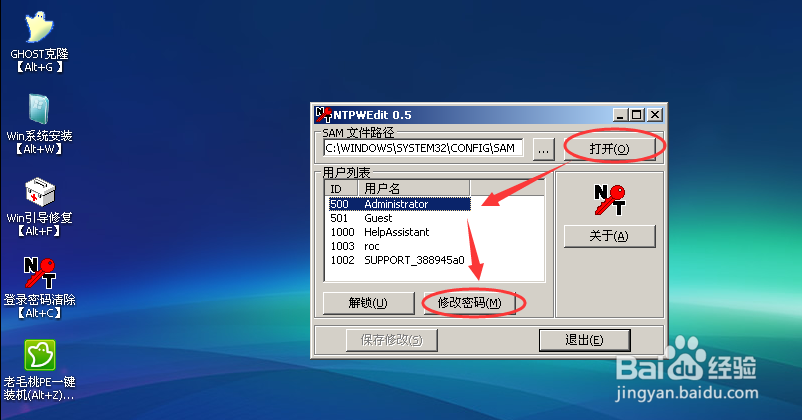Click the 保存修改(S) button

[x=391, y=340]
